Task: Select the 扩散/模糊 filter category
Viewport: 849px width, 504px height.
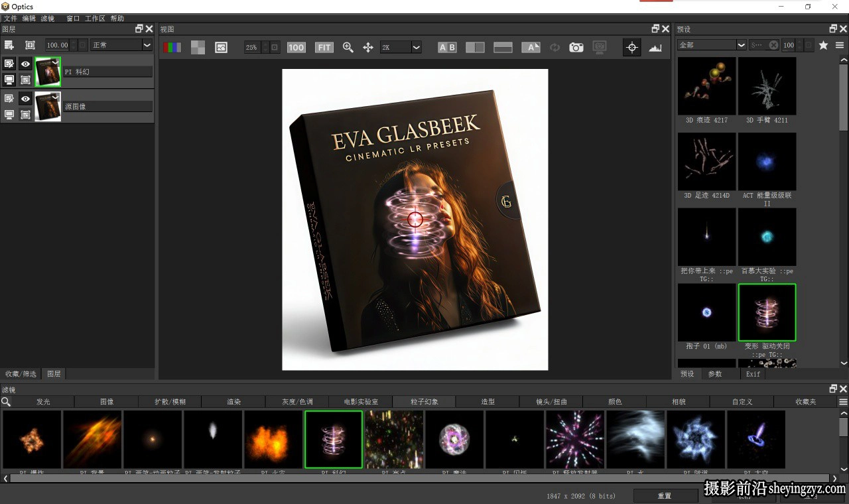Action: pos(170,402)
